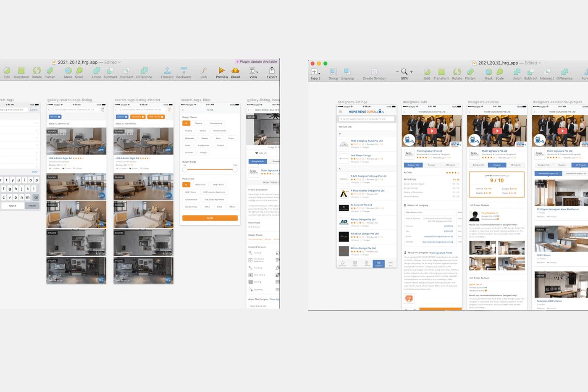Click Subtract icon in right window toolbar
This screenshot has width=588, height=392.
coord(530,72)
